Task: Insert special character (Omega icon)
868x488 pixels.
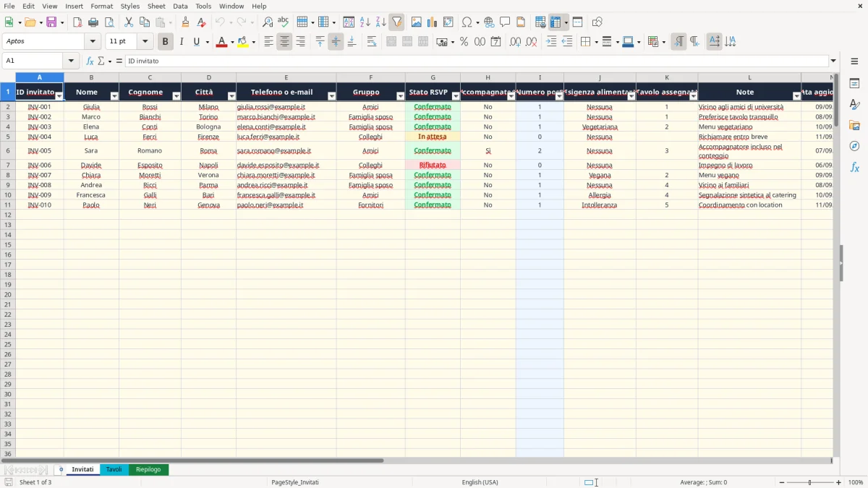Action: pyautogui.click(x=467, y=22)
